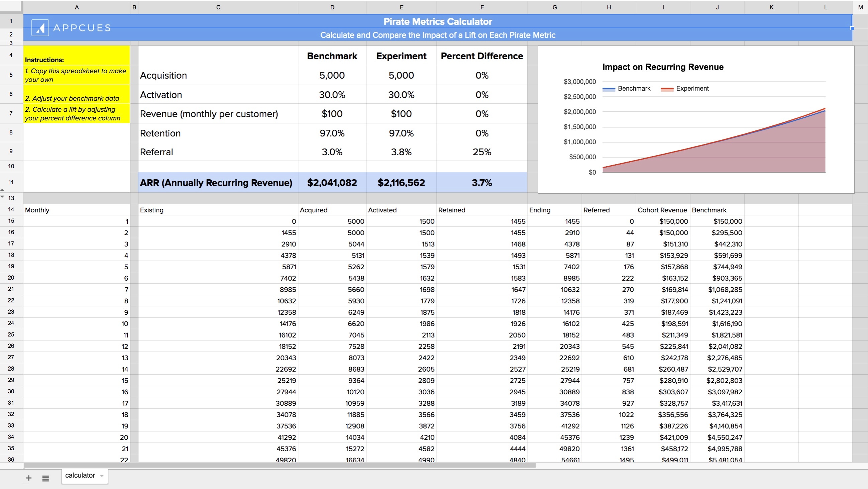The image size is (868, 489).
Task: Select benchmark value cell $2,276,485
Action: click(717, 358)
